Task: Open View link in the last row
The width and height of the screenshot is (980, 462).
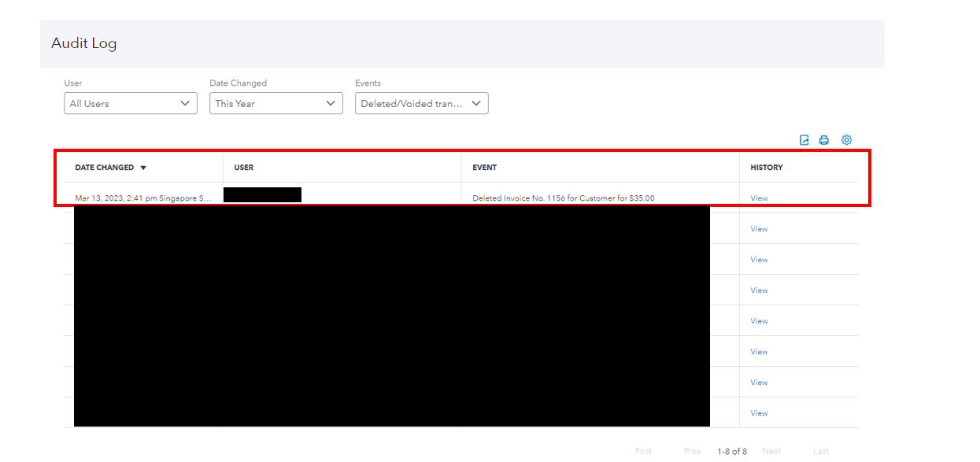Action: tap(759, 413)
